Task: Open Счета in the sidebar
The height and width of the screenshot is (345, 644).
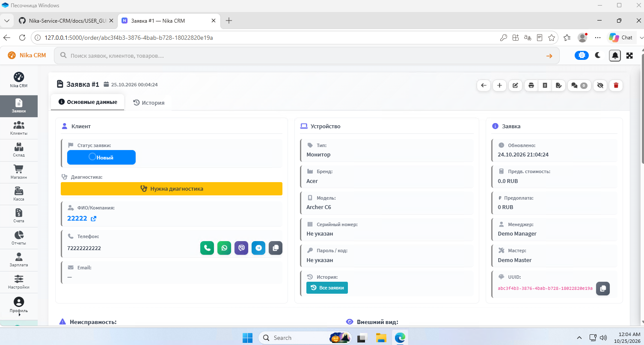Action: click(19, 216)
